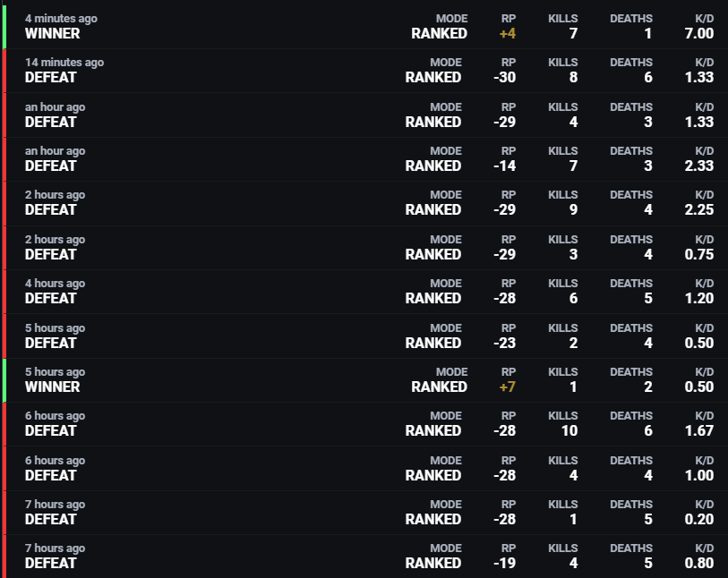728x578 pixels.
Task: Click the -23 RP value
Action: point(504,343)
